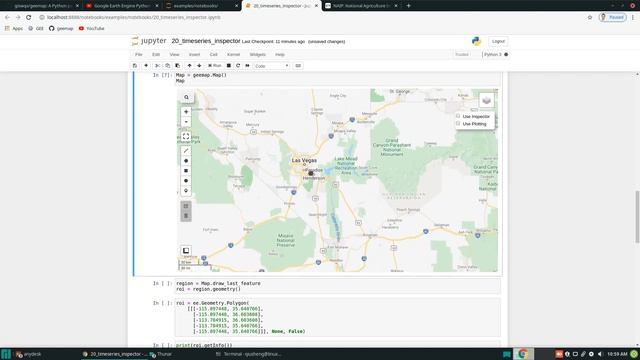640x360 pixels.
Task: Click the map search magnifier icon
Action: (187, 97)
